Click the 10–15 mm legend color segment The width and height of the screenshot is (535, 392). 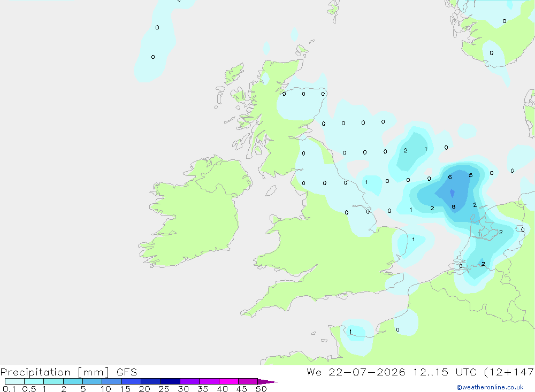pyautogui.click(x=112, y=381)
